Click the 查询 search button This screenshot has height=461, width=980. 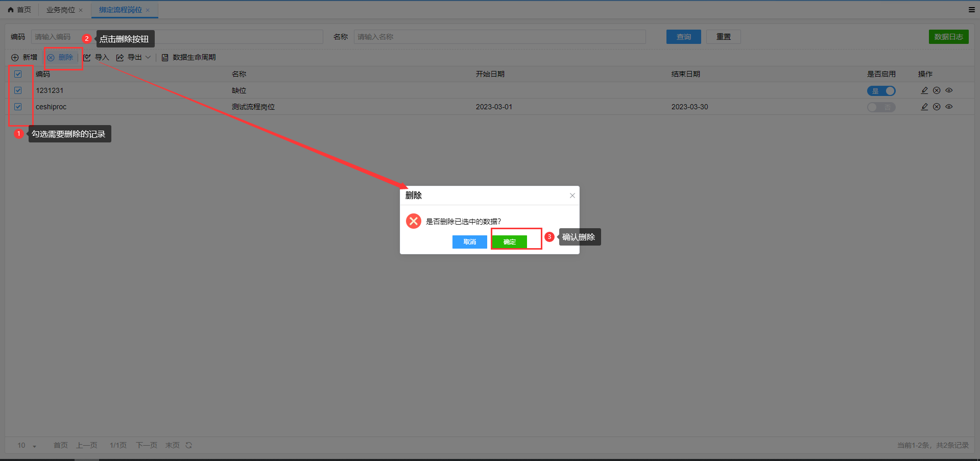pyautogui.click(x=684, y=37)
